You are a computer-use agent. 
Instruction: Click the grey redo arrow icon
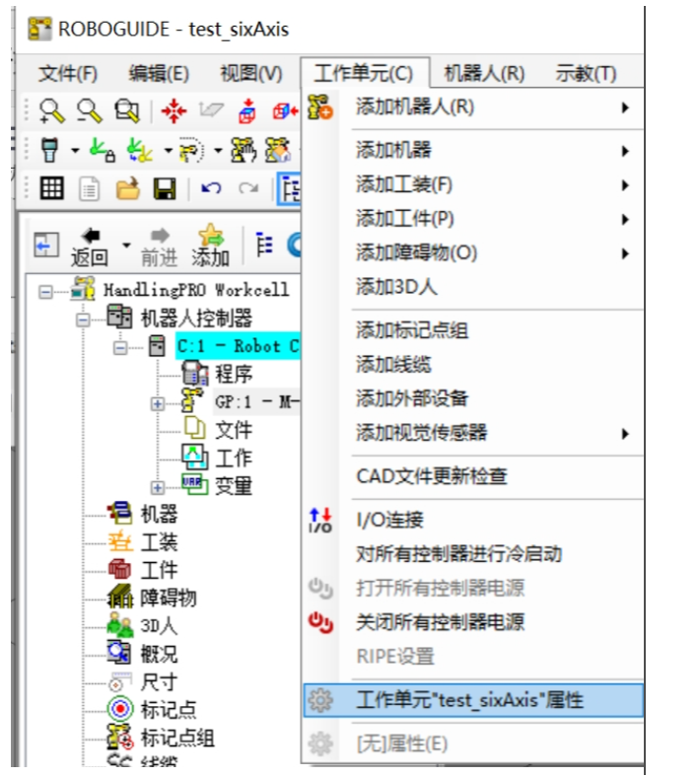pos(248,188)
